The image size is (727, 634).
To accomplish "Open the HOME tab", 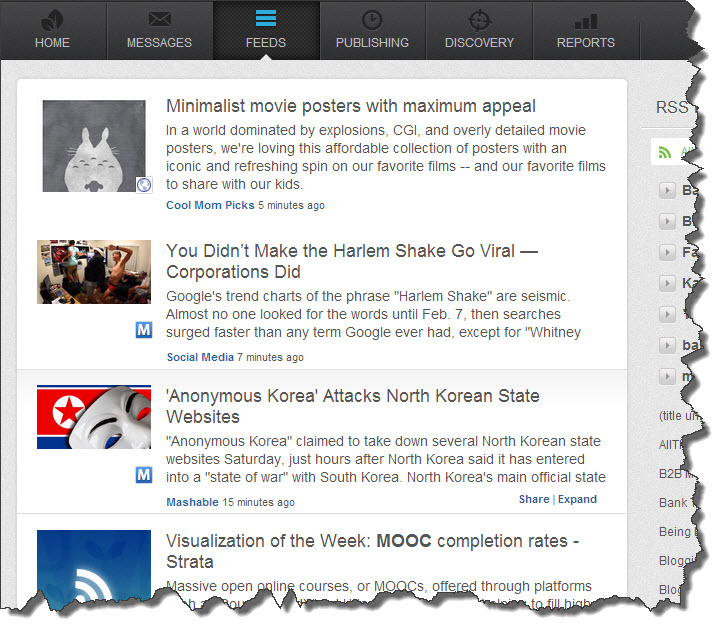I will [x=53, y=30].
